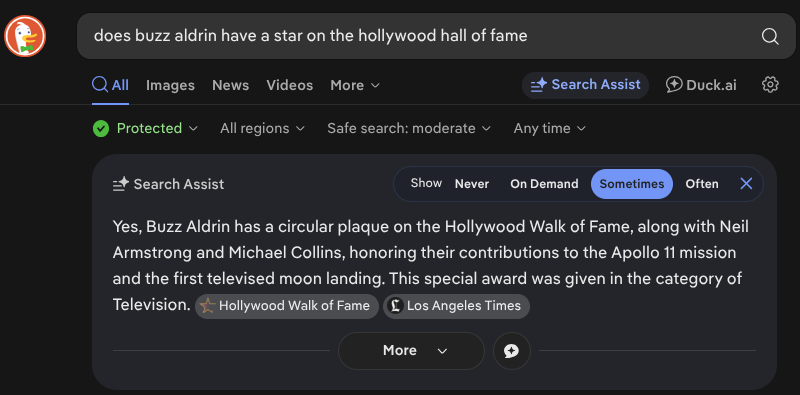Click the Search Assist sparkle button
The image size is (800, 395).
(x=585, y=85)
